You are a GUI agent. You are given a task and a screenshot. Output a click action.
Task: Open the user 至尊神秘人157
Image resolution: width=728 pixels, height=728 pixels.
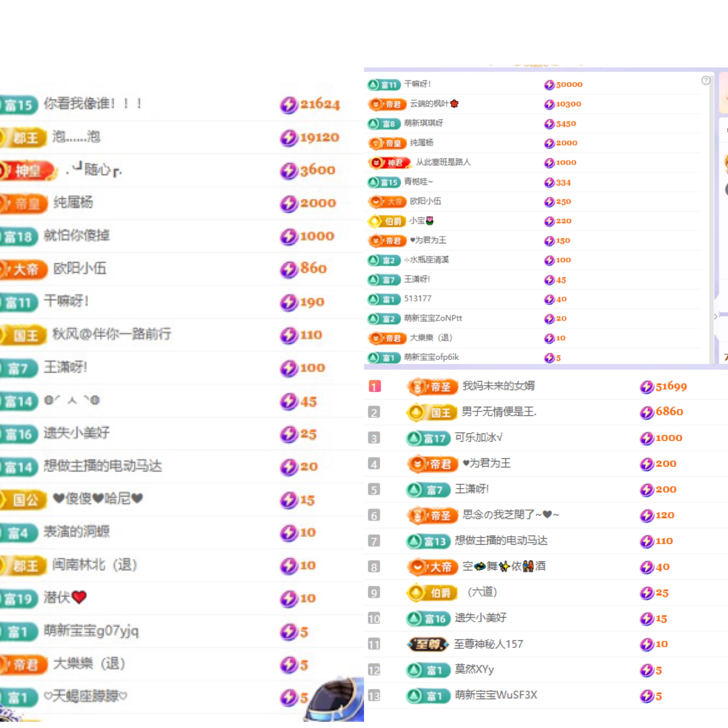(489, 645)
